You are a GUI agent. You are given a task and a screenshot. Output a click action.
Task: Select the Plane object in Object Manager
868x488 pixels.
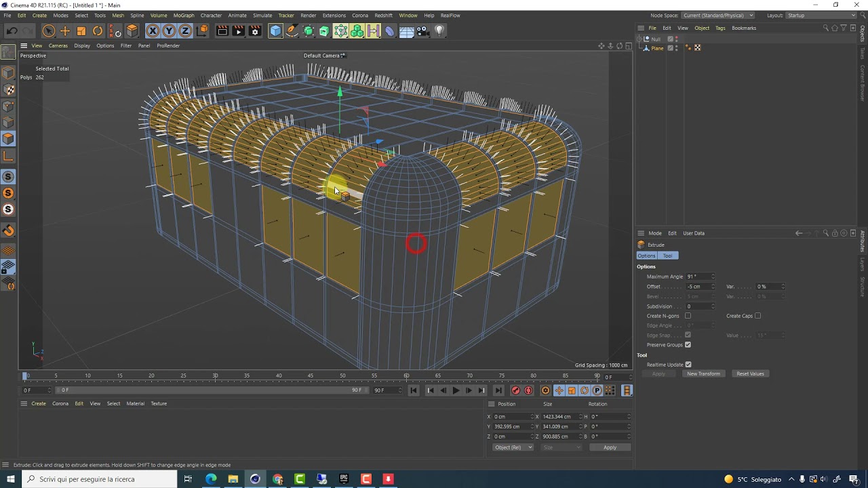tap(657, 48)
